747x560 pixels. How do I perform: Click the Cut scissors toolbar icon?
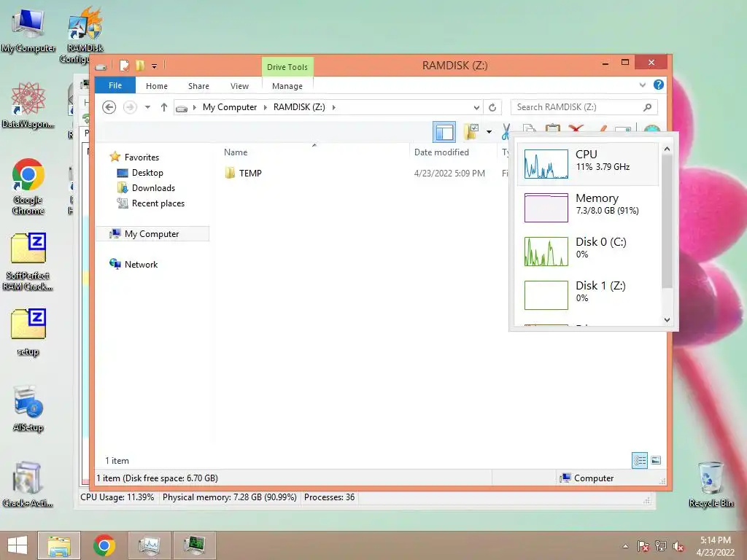point(506,132)
